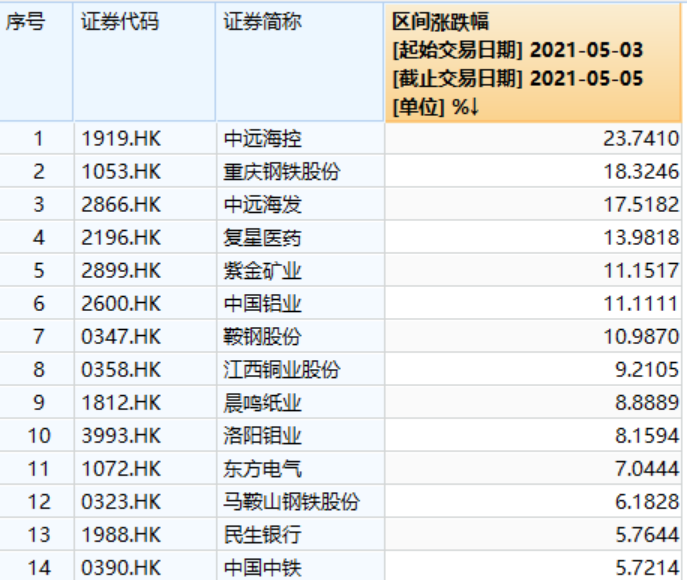Select stock code 0323.HK

(121, 502)
